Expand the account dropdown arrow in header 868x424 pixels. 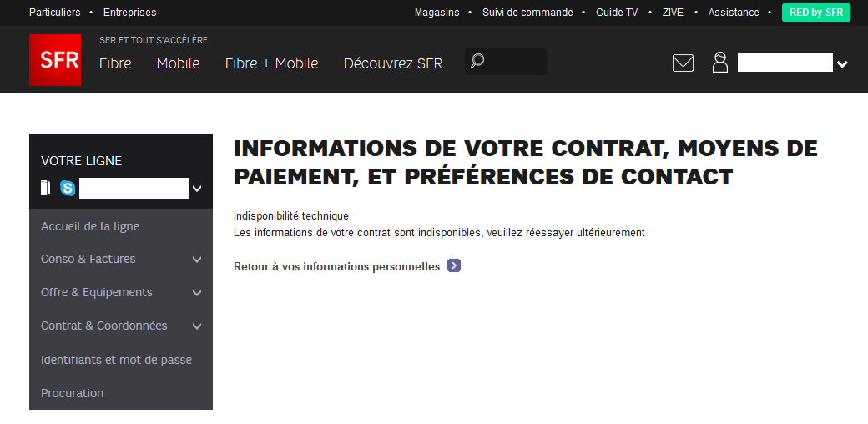click(842, 64)
